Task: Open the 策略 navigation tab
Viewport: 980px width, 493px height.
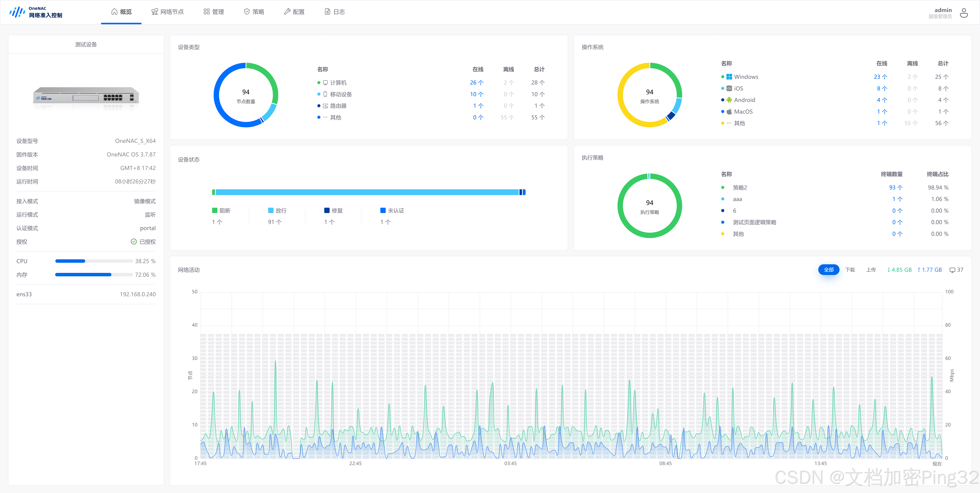Action: click(x=254, y=12)
